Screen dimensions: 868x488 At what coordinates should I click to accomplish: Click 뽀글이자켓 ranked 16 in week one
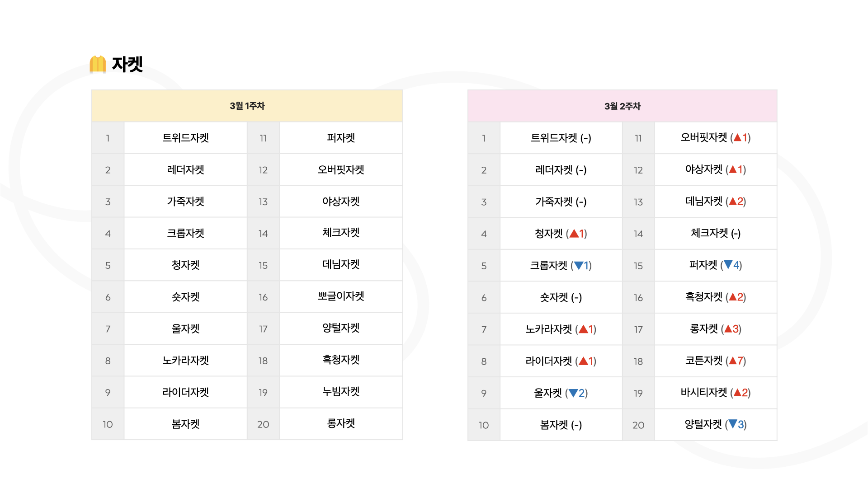point(341,296)
